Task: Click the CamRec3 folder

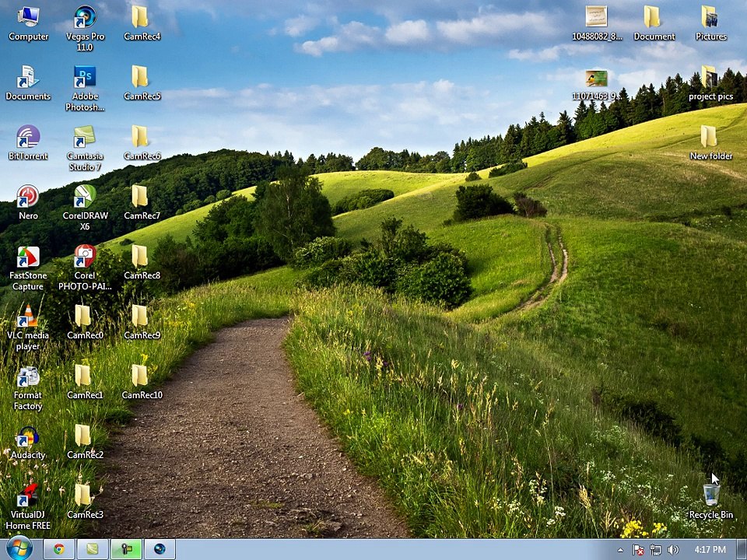Action: (x=85, y=502)
